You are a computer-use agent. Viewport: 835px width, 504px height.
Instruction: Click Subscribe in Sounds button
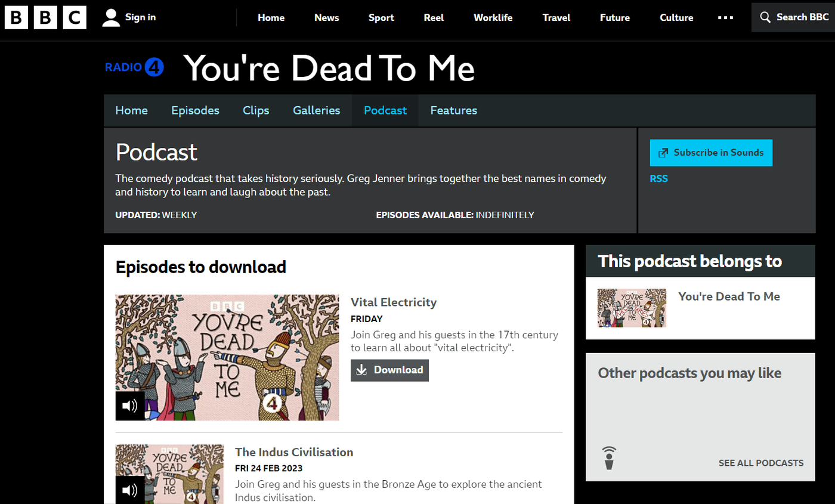tap(711, 153)
